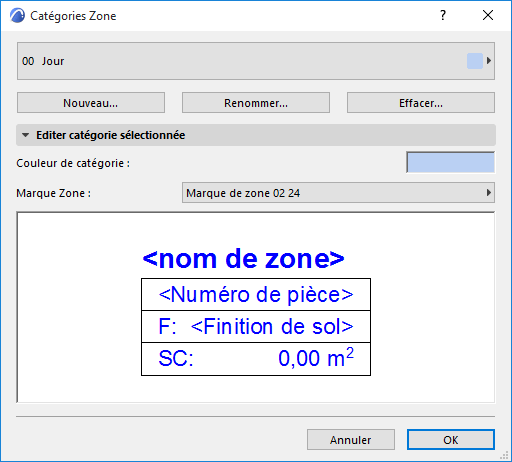Click the Renommer... button
Screen dimensions: 512x462
[x=256, y=103]
